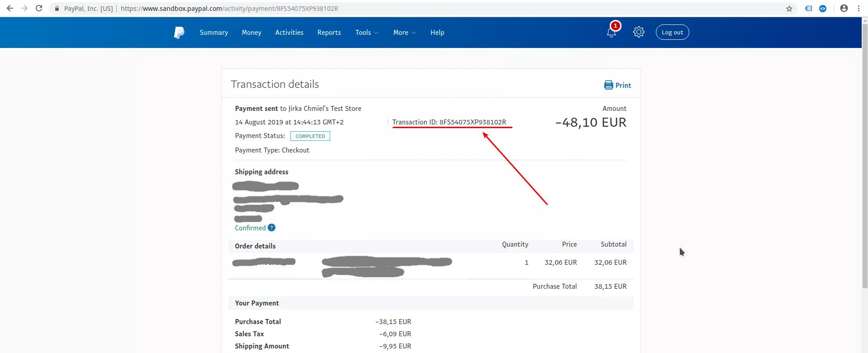This screenshot has height=353, width=868.
Task: Click the Log out button
Action: pos(673,32)
